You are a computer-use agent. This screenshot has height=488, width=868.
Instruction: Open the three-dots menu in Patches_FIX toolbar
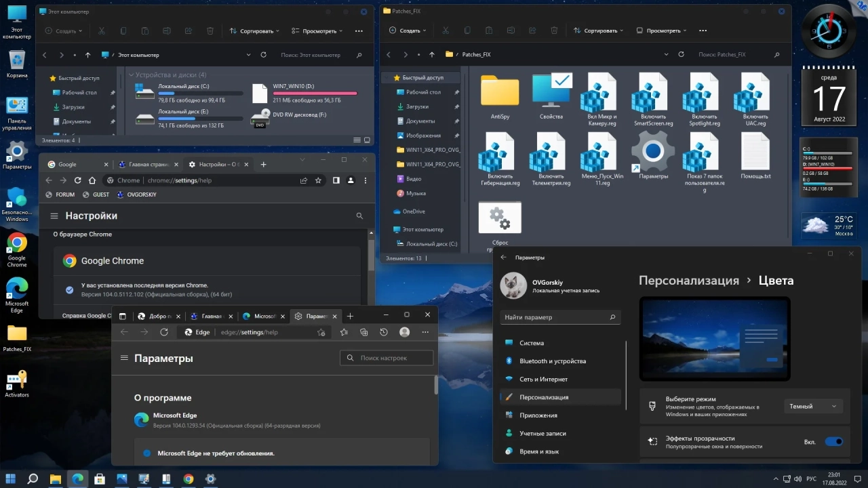point(703,30)
